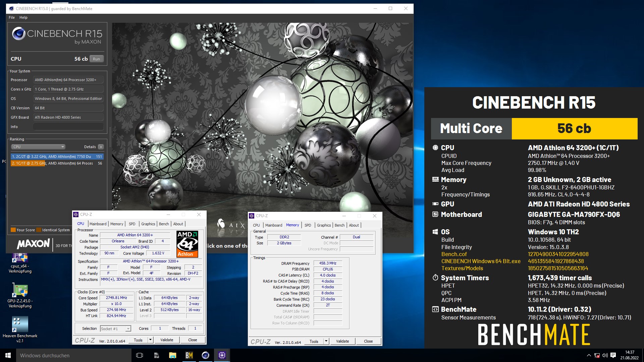Switch to CPU-Z taskbar icon
Viewport: 644px width, 362px height.
(x=222, y=355)
